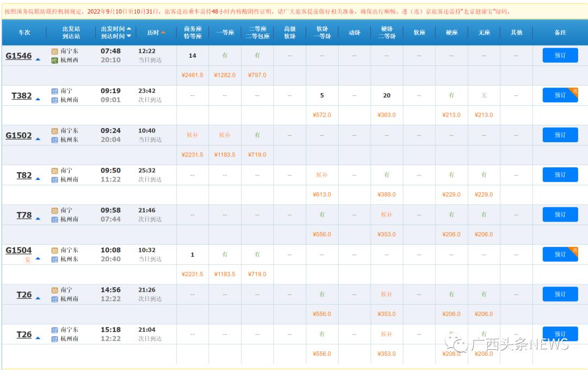
Task: Toggle ascending sort on 出发时间
Action: (x=129, y=28)
